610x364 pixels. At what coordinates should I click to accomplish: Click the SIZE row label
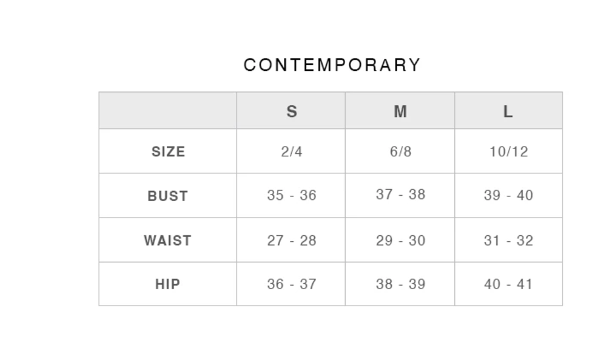[x=168, y=152]
